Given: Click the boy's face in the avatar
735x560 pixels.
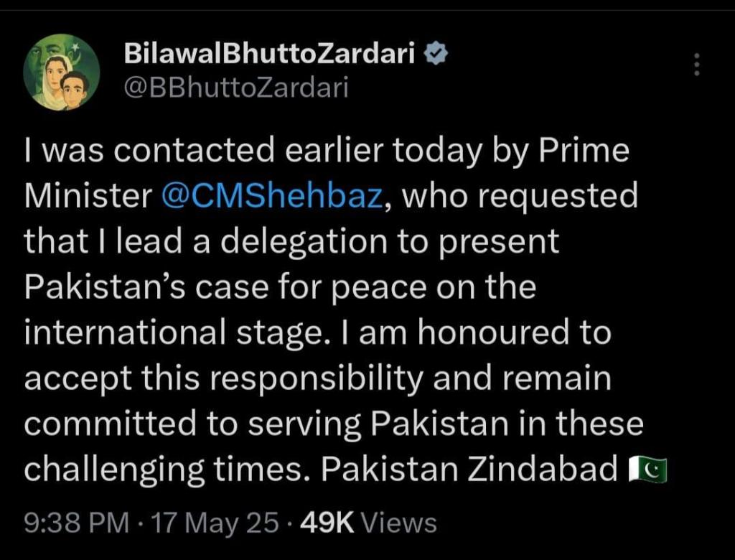Looking at the screenshot, I should pos(74,88).
